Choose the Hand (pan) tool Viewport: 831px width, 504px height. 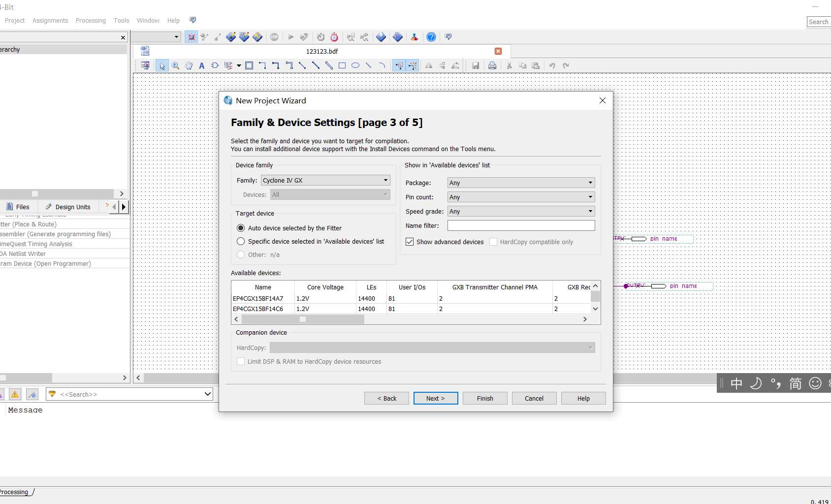[189, 65]
